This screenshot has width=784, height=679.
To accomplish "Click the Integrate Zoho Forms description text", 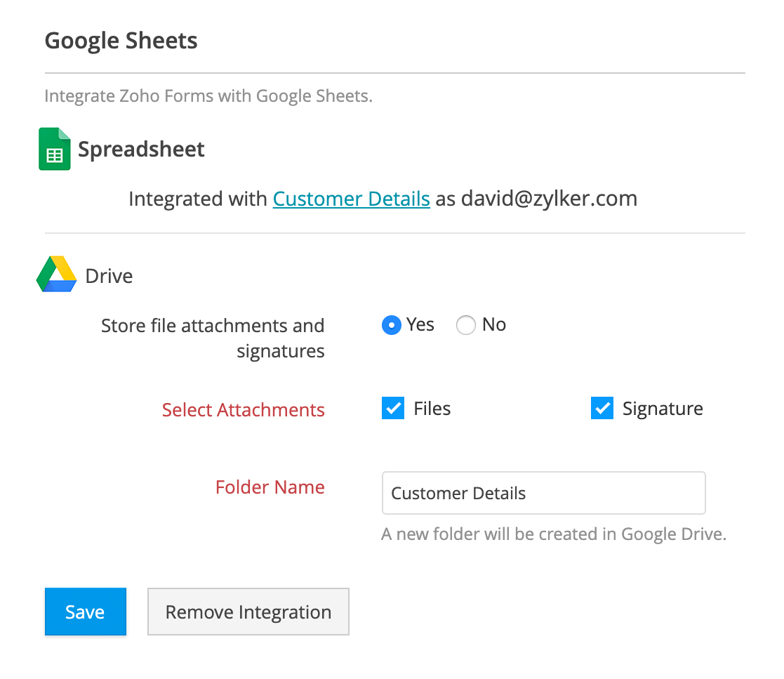I will (208, 95).
